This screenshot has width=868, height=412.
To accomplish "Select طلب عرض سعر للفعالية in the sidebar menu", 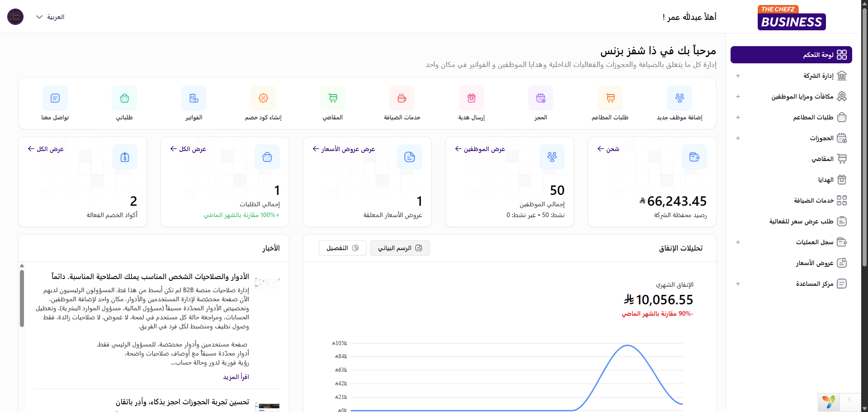I will click(791, 221).
